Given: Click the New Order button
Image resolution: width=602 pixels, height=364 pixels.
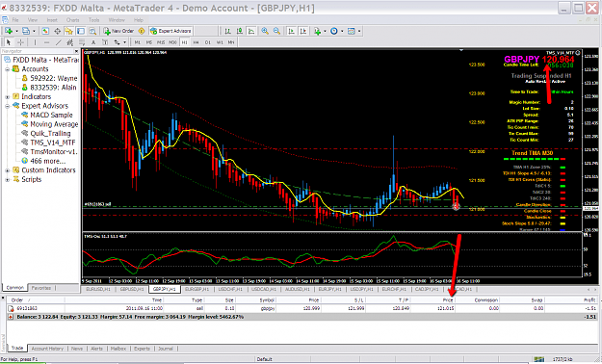Looking at the screenshot, I should [x=118, y=31].
